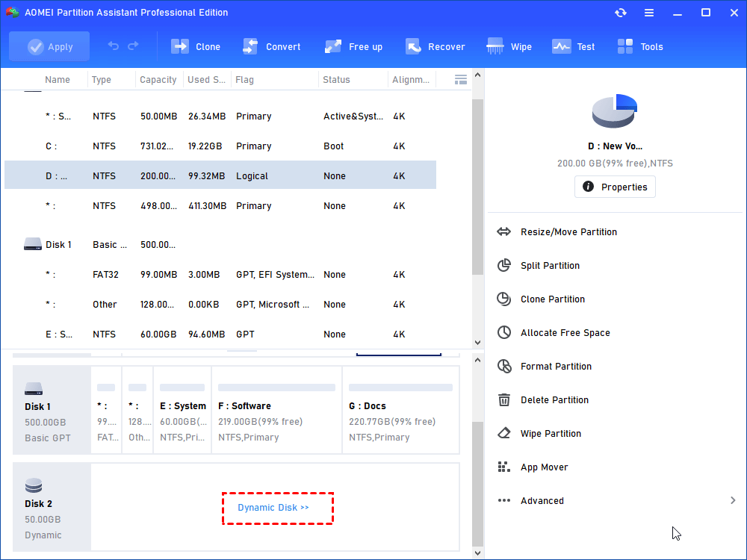747x560 pixels.
Task: Open the Convert toolbar menu
Action: tap(271, 46)
